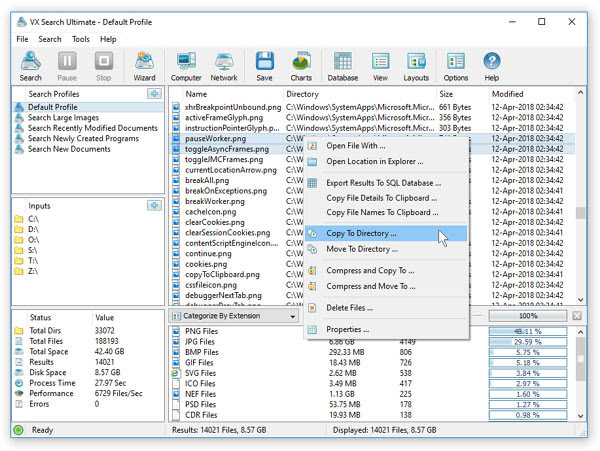Select Search Newly Created Programs profile
The width and height of the screenshot is (600, 451).
pos(88,138)
